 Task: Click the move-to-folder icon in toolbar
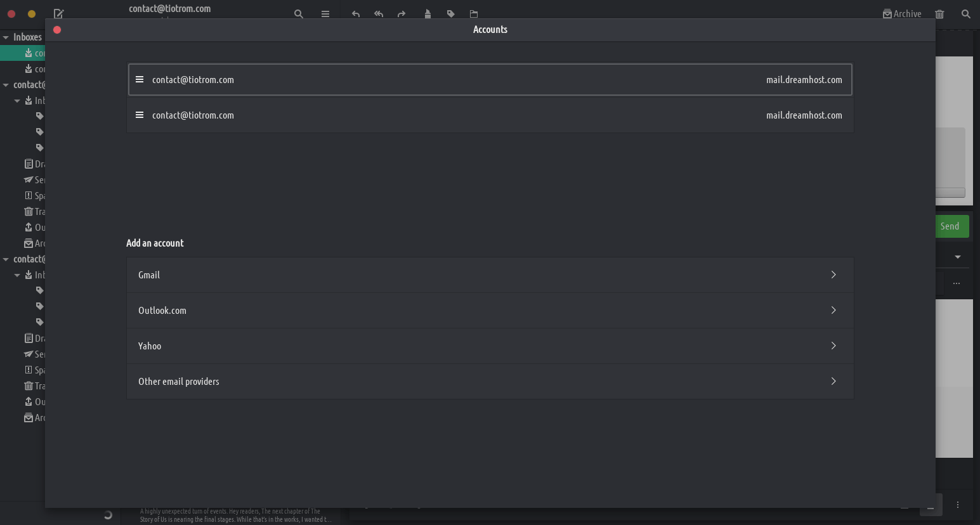(x=474, y=14)
